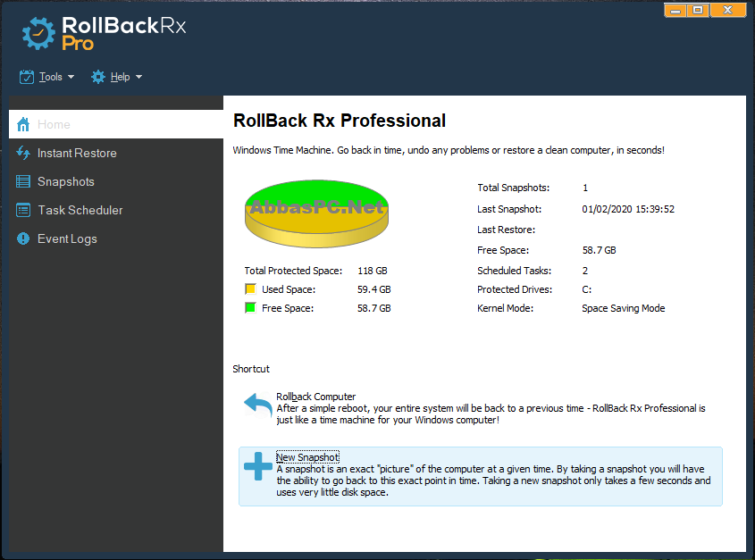
Task: Maximize the RollBack Rx window
Action: click(698, 10)
